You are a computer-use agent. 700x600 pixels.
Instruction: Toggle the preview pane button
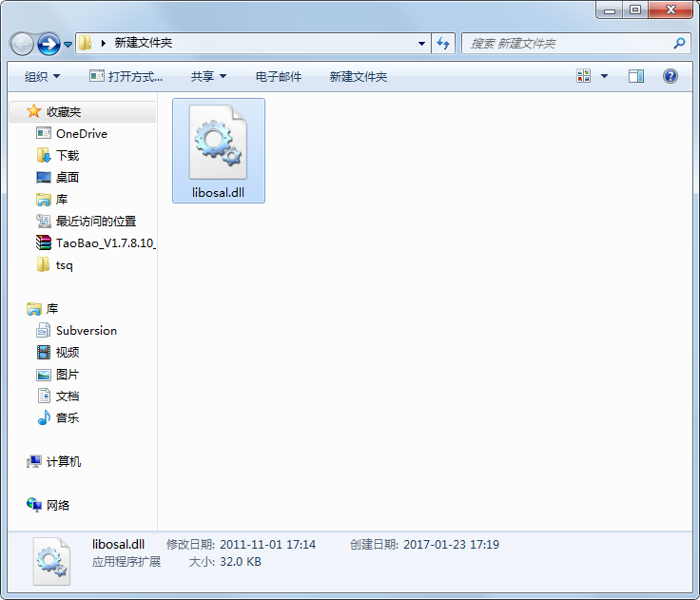636,76
